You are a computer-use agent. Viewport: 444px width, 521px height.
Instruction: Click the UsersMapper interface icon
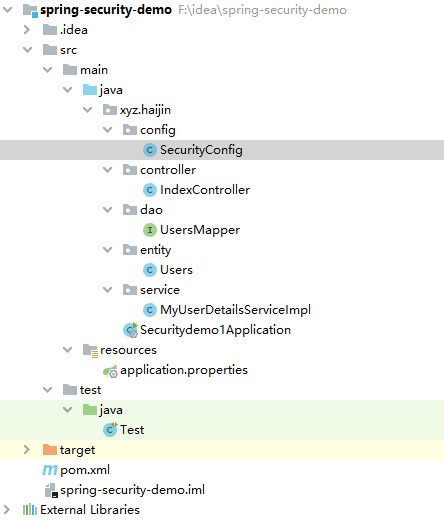pyautogui.click(x=150, y=230)
